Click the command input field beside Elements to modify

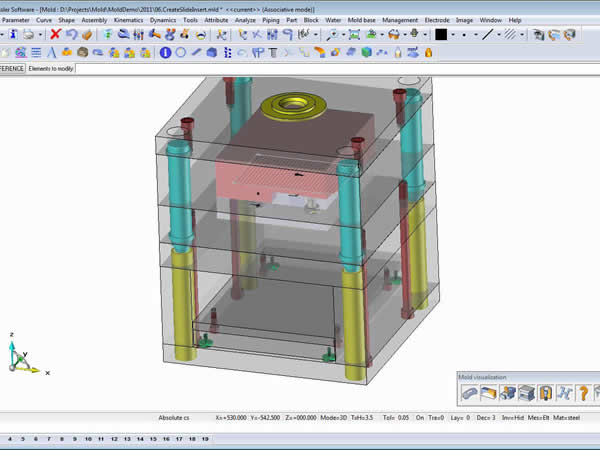coord(338,68)
